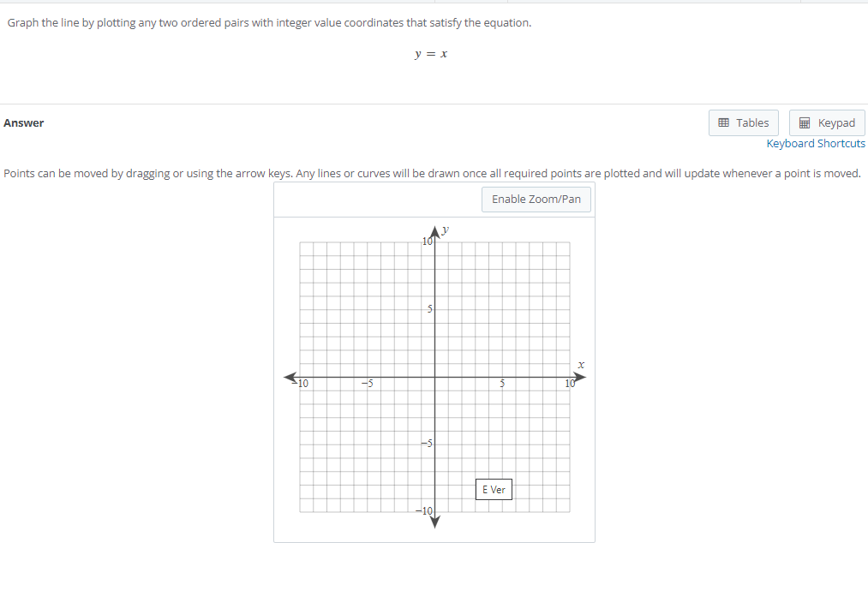Click the left arrow of the x-axis
The image size is (868, 614).
click(x=287, y=376)
